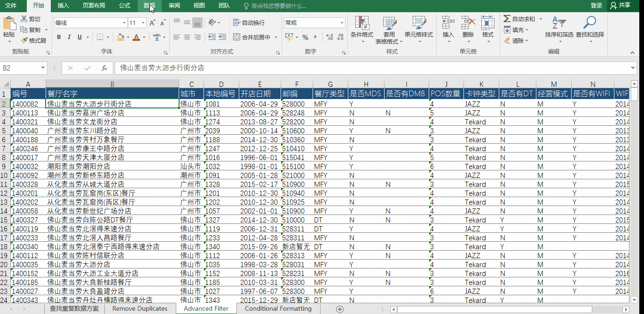Open the Fill (填充) dropdown

coord(516,30)
